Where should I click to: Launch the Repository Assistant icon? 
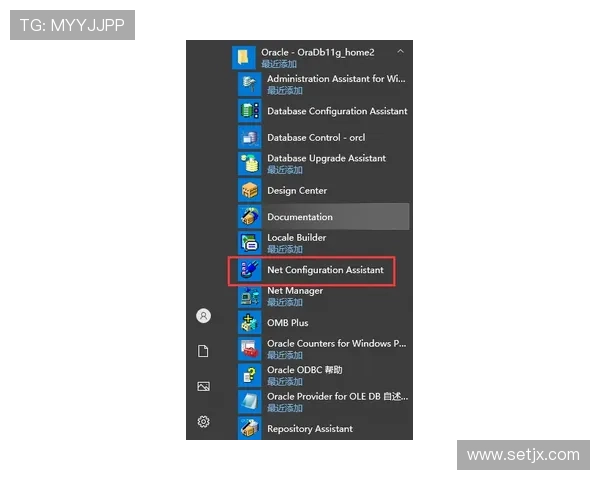(249, 428)
